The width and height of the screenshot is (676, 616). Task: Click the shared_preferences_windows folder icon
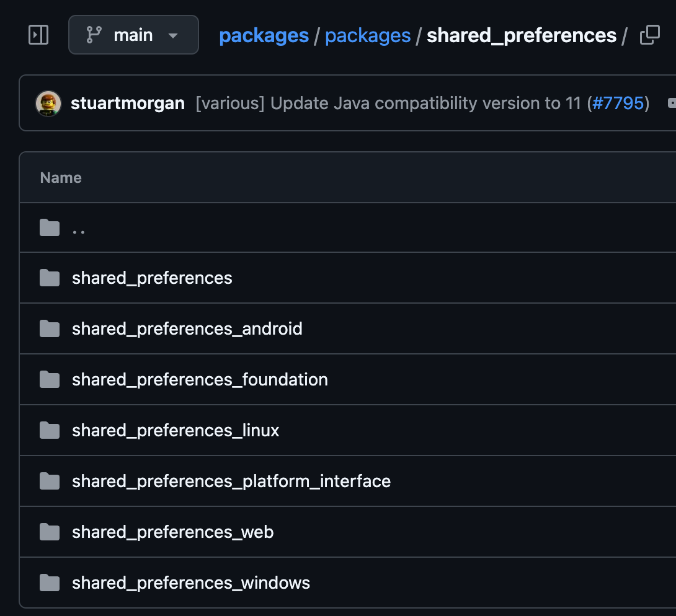point(50,583)
